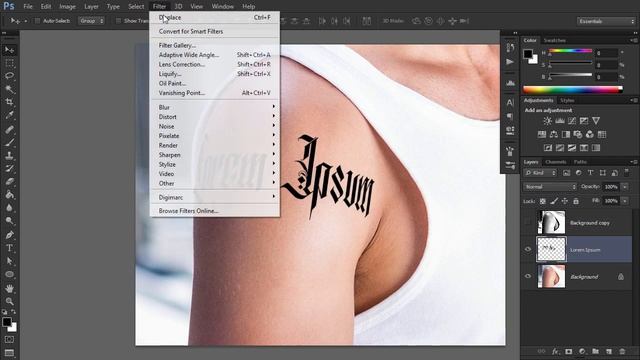Select the Eraser tool

[x=9, y=182]
